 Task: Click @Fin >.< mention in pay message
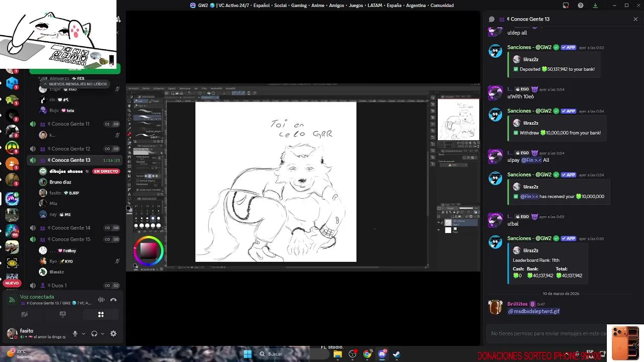coord(531,160)
